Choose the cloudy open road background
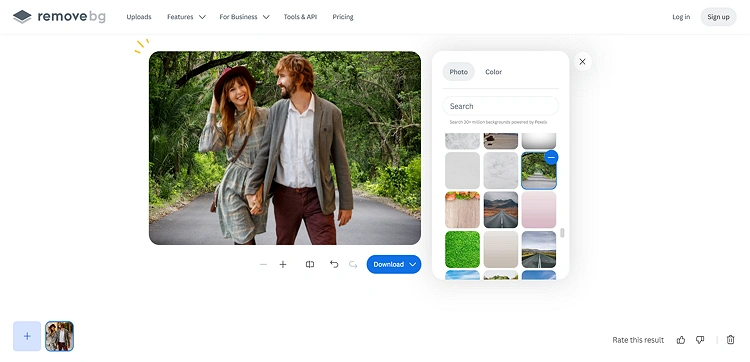 [x=539, y=249]
